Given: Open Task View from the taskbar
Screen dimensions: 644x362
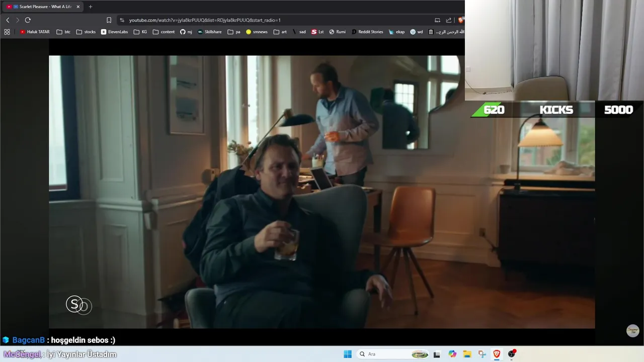Looking at the screenshot, I should 437,354.
